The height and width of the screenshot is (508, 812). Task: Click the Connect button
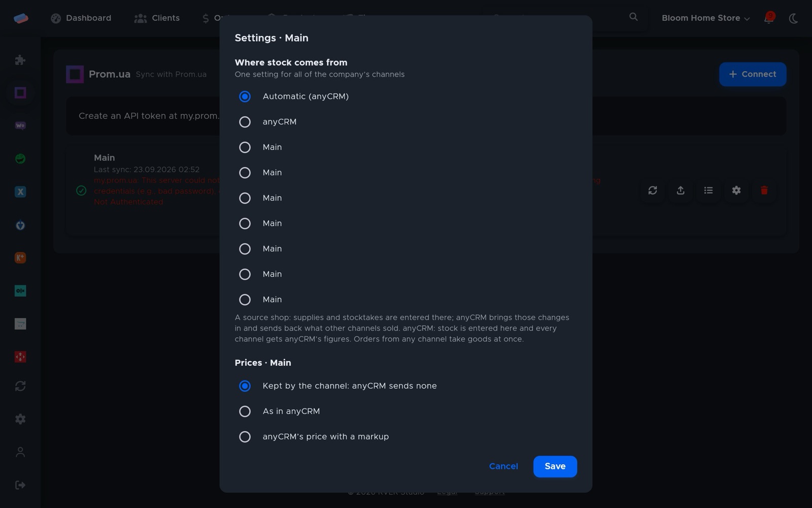pos(753,74)
